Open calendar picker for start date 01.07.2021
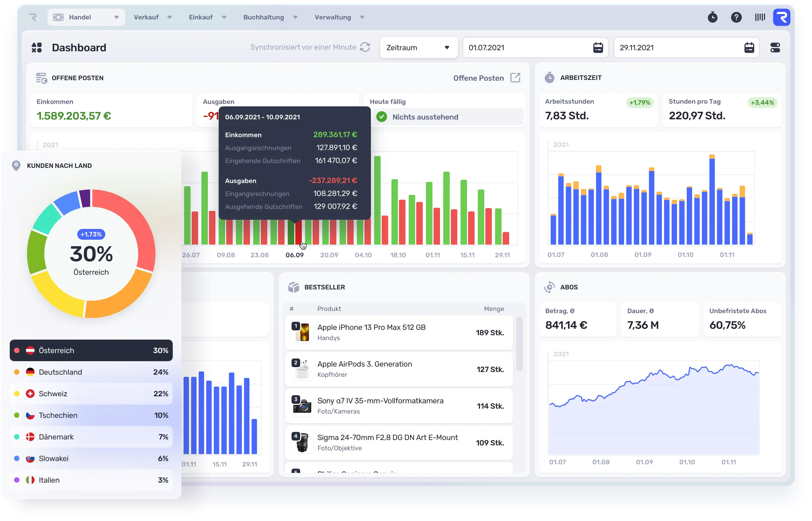 click(x=598, y=48)
